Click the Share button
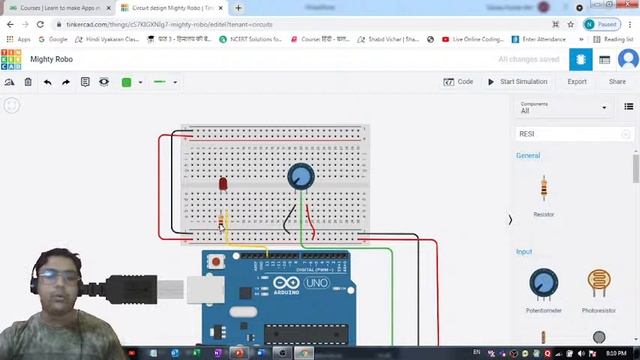 [x=617, y=82]
